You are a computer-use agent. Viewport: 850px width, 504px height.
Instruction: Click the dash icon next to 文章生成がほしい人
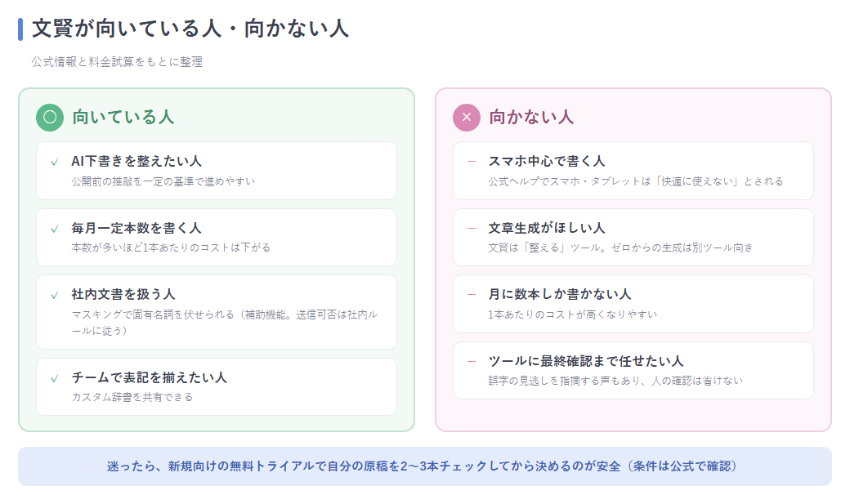click(x=472, y=228)
